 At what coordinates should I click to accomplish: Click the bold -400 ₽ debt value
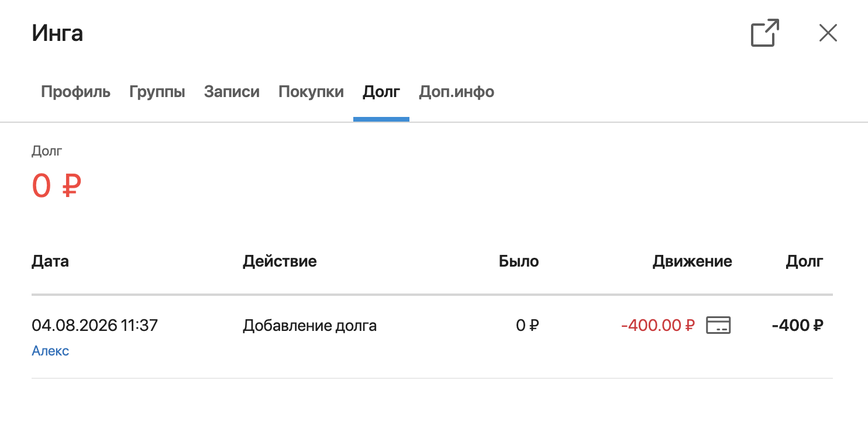(x=798, y=326)
